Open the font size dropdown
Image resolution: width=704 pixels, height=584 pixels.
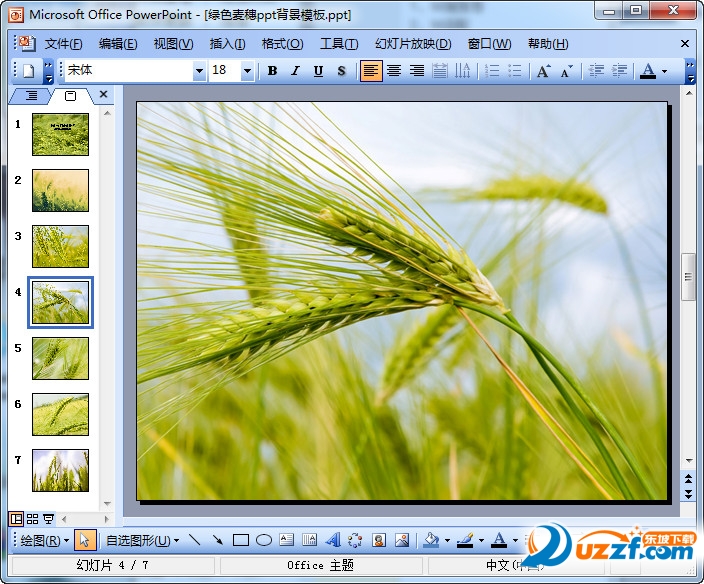point(247,71)
